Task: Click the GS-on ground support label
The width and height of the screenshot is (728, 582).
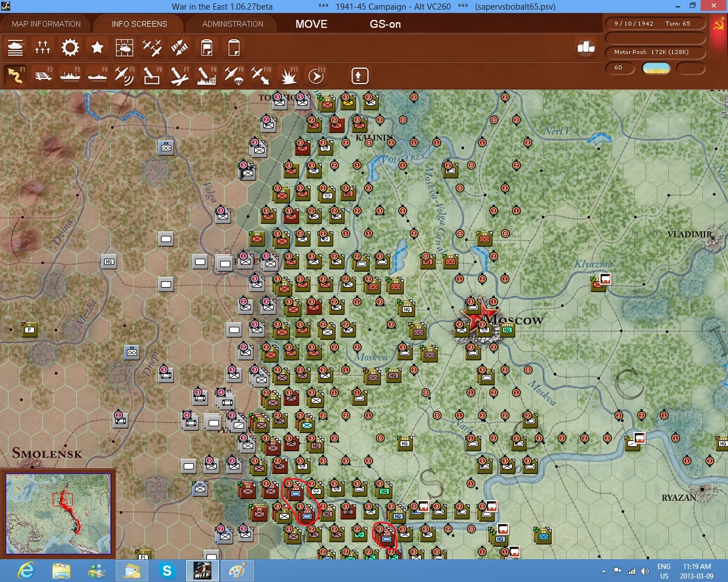Action: 386,24
